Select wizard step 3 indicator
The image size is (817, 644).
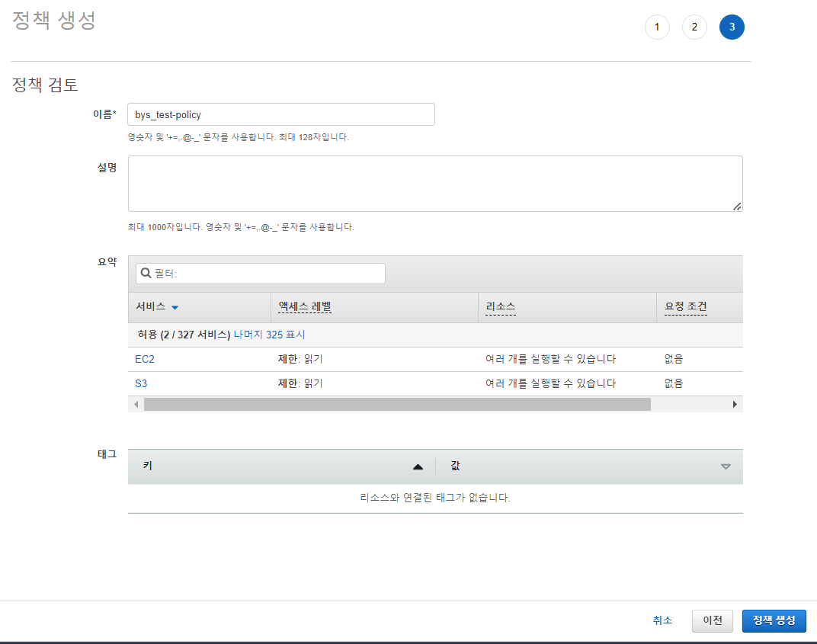pyautogui.click(x=732, y=27)
